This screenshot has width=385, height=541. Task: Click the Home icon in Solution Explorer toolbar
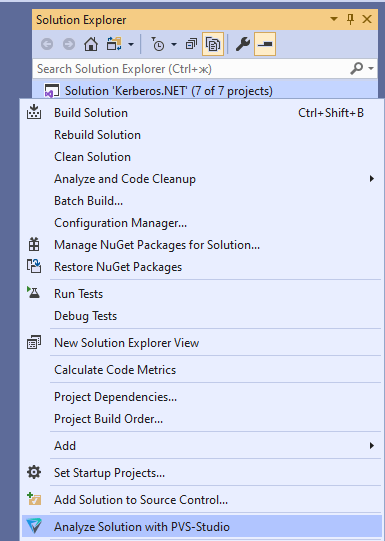91,44
